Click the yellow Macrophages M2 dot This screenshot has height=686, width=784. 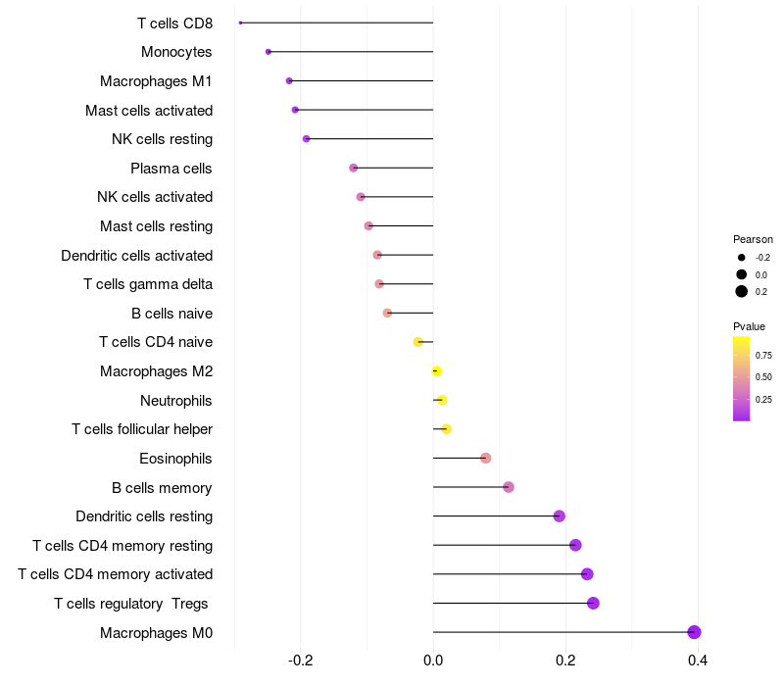(x=436, y=371)
